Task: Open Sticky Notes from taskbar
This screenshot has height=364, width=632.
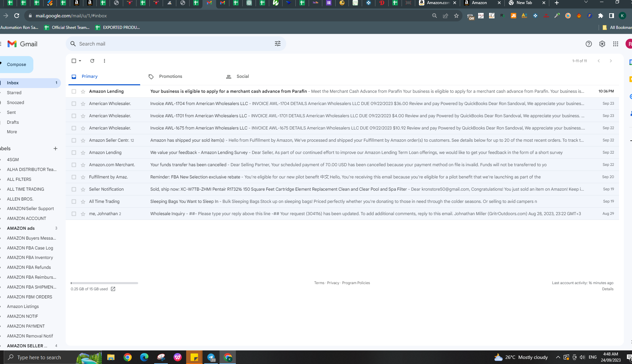Action: 194,357
